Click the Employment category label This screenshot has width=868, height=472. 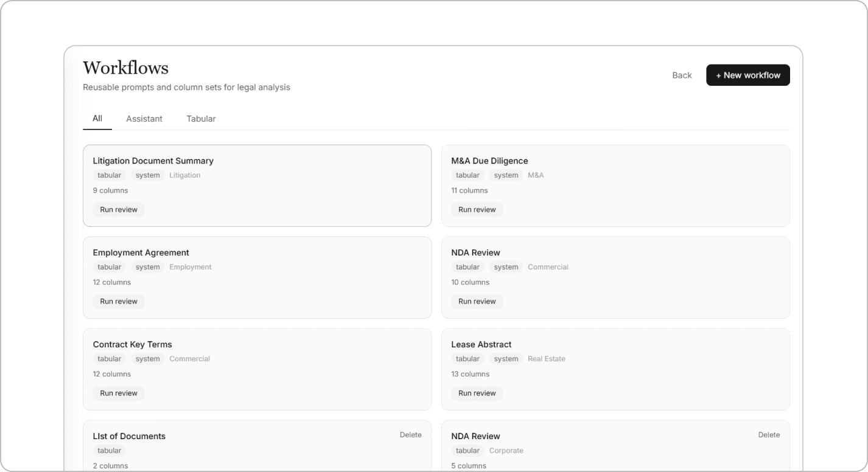191,267
